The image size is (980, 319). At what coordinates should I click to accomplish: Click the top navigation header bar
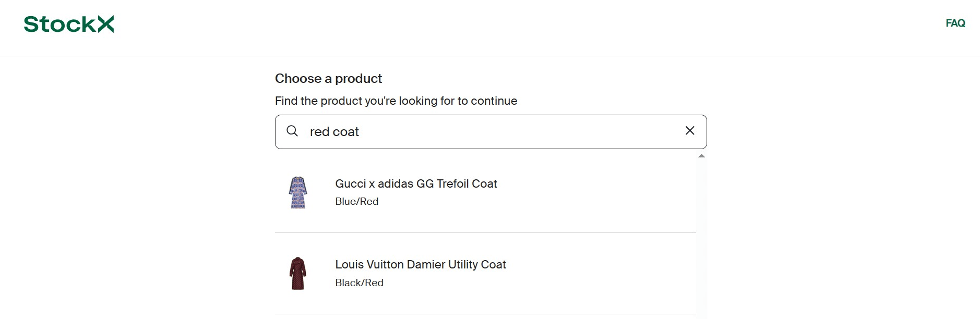[490, 27]
